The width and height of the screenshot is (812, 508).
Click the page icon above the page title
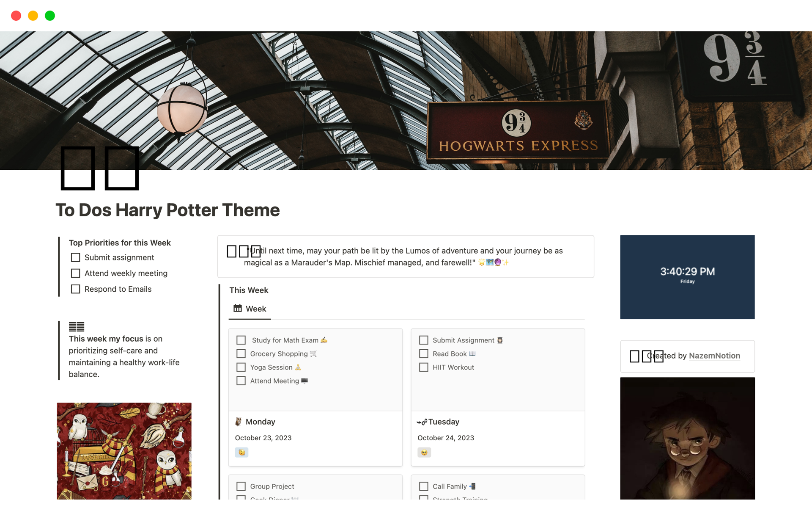click(100, 168)
